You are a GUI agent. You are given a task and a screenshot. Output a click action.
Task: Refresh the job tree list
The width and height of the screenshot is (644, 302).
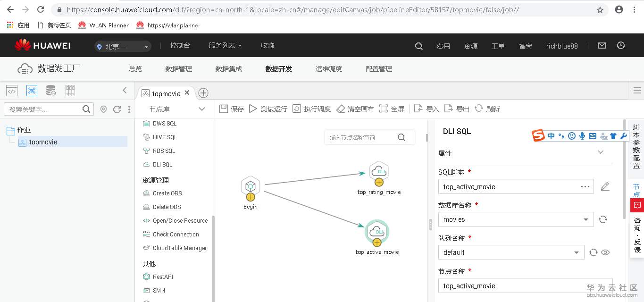(x=117, y=109)
